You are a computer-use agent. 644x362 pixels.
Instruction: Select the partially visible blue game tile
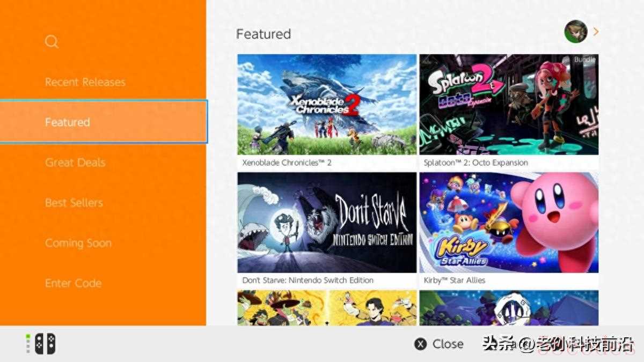click(x=509, y=308)
